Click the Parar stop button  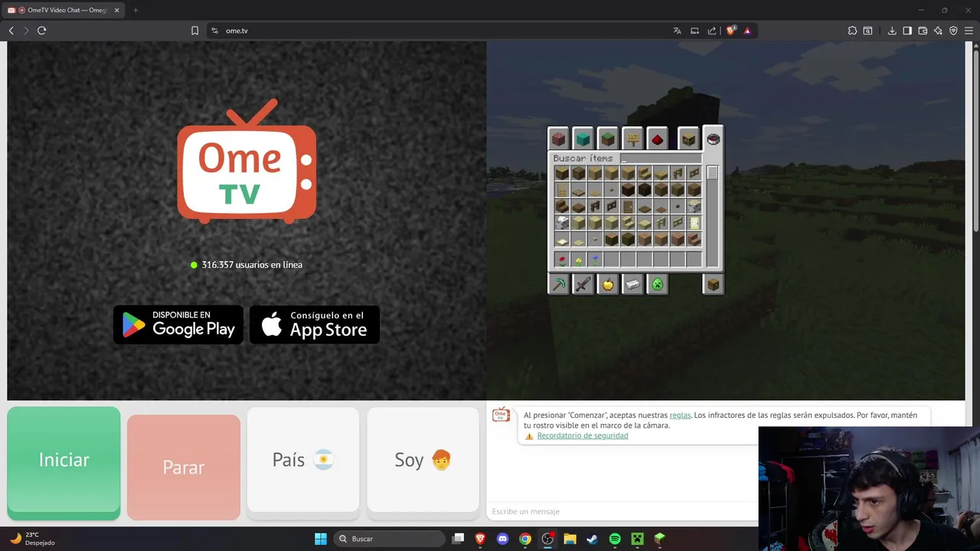pos(184,467)
